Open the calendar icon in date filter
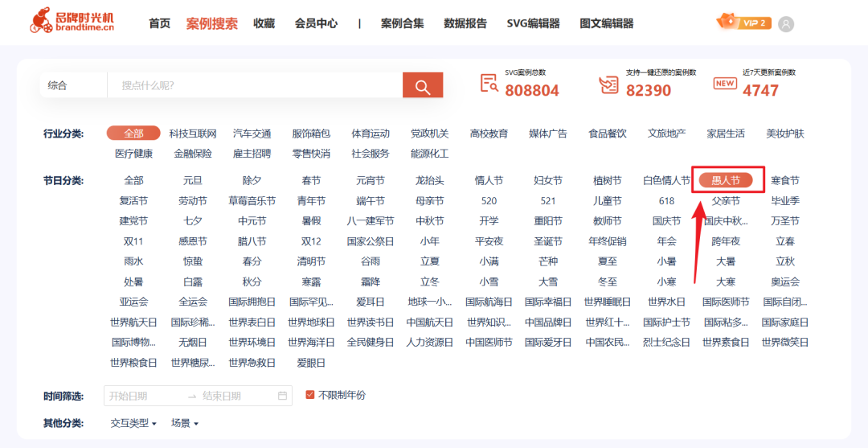 click(x=282, y=396)
